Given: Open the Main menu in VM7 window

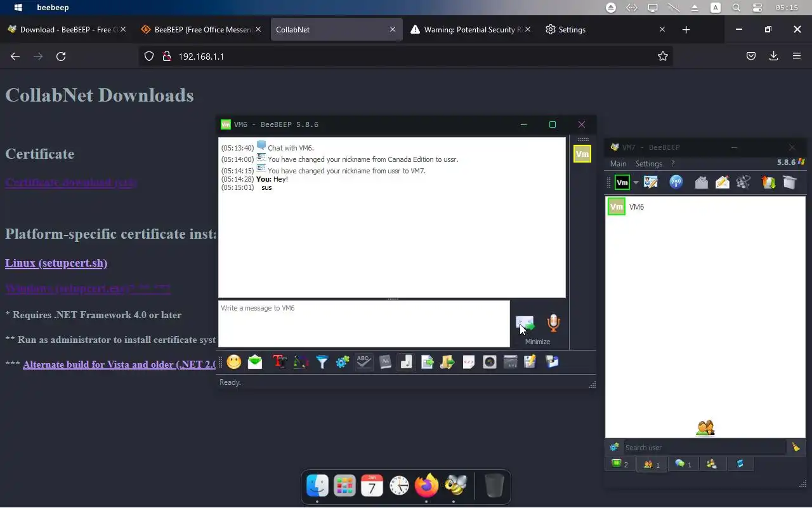Looking at the screenshot, I should [619, 164].
